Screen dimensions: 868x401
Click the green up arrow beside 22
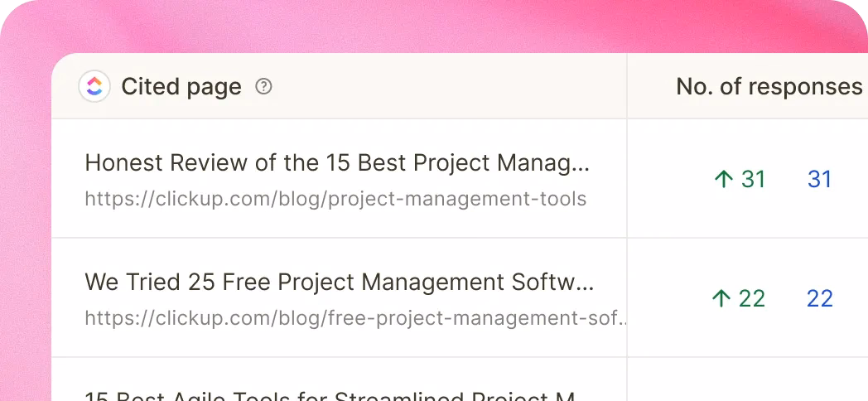pyautogui.click(x=722, y=298)
